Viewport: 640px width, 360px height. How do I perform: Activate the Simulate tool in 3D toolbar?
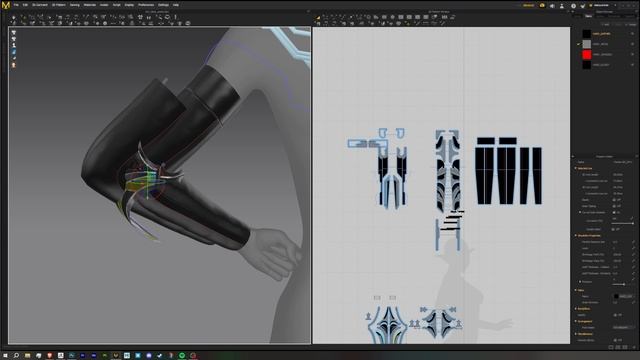click(13, 18)
